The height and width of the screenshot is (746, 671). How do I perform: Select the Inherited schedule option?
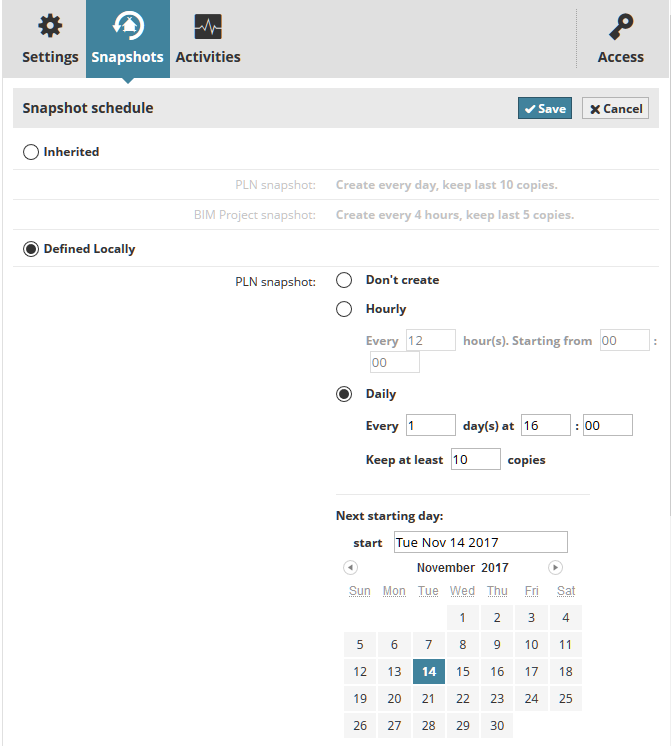coord(31,152)
